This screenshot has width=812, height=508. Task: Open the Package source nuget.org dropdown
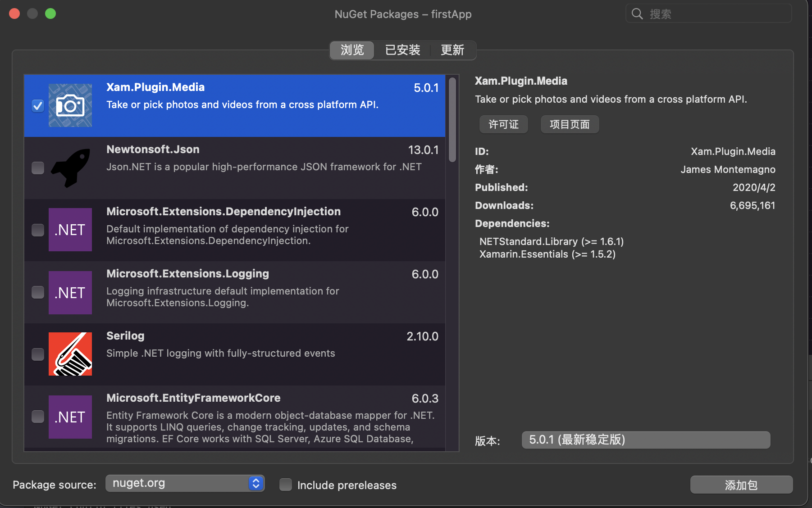185,483
